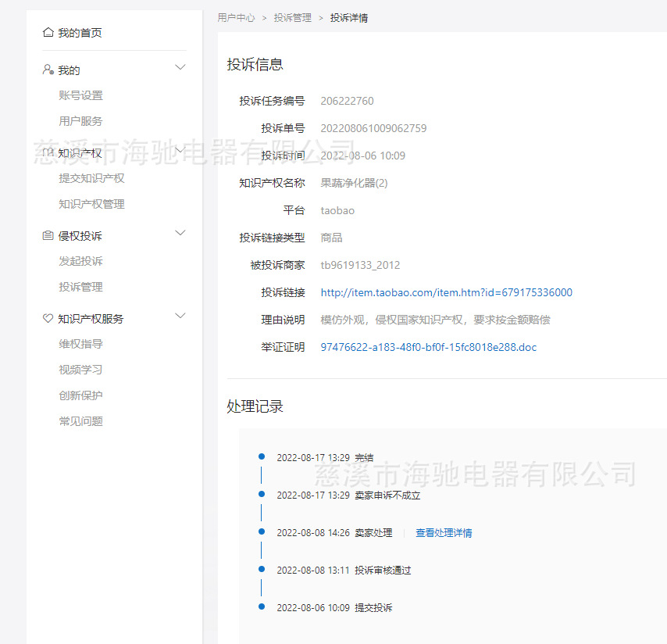Open 我的首页 in the sidebar

pos(80,33)
